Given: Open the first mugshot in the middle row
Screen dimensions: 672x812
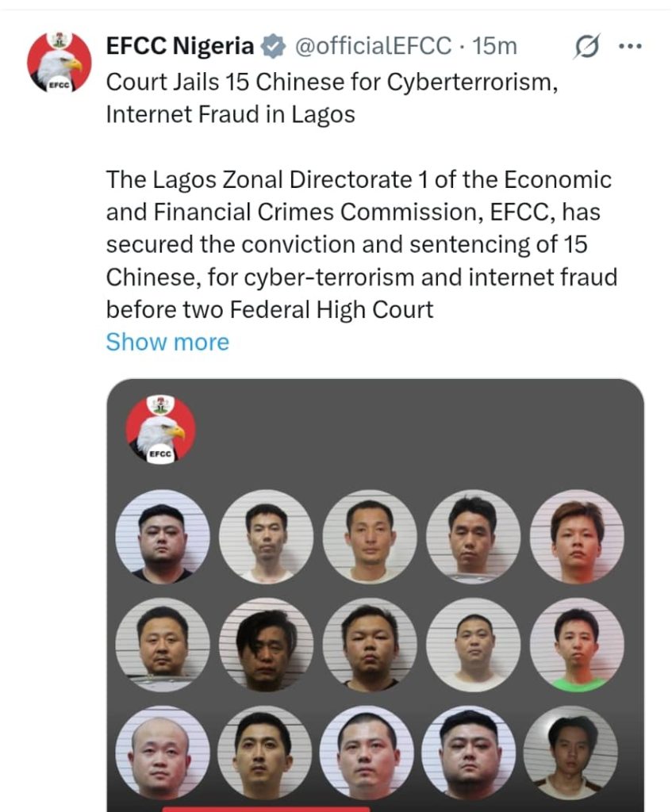Looking at the screenshot, I should pos(162,645).
